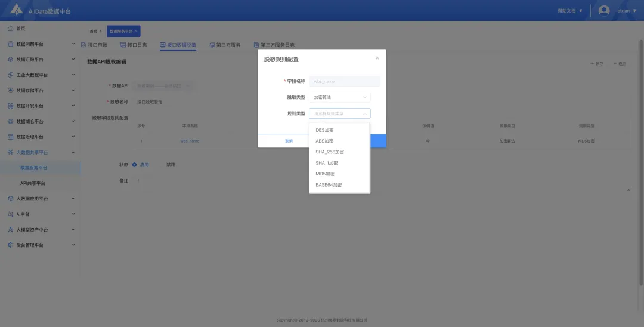Image resolution: width=644 pixels, height=327 pixels.
Task: Click the MD5加密 table cell
Action: coord(586,141)
